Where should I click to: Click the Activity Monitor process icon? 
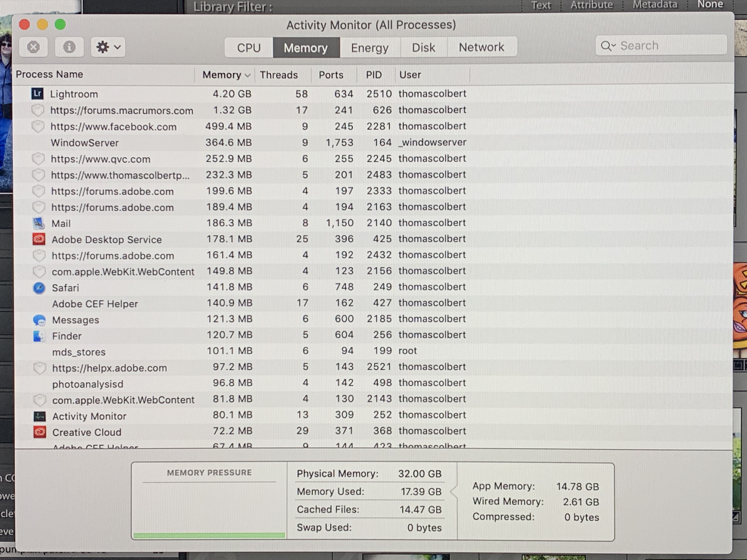40,416
